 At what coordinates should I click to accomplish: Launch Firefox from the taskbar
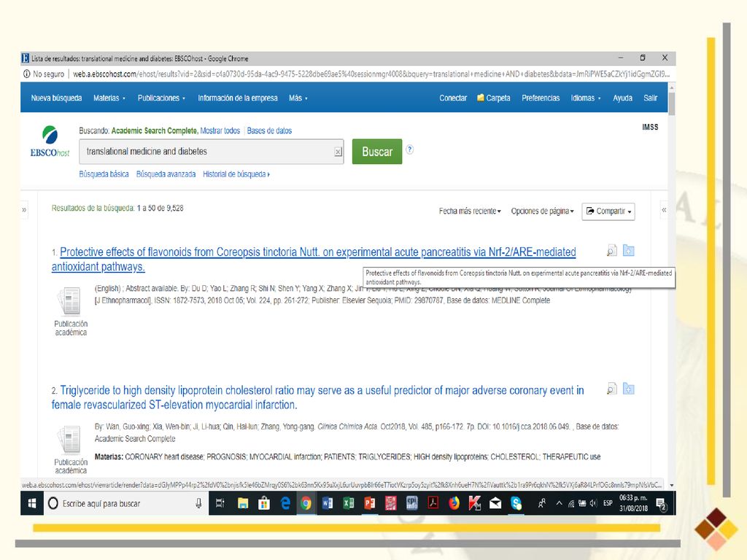454,503
